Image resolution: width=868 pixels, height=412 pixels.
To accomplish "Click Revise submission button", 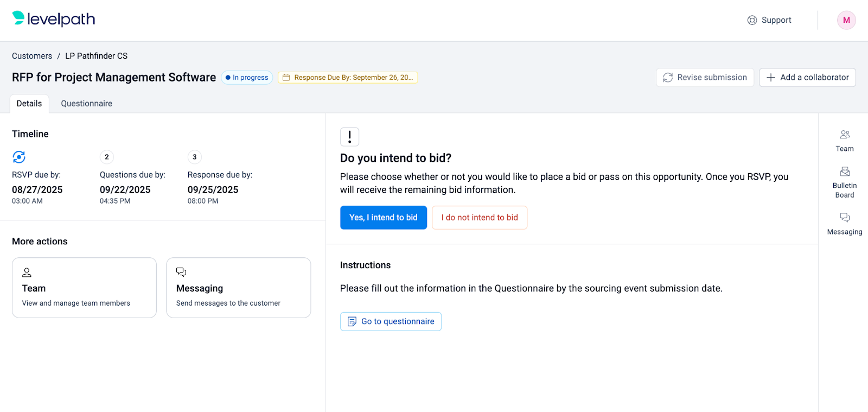I will tap(705, 78).
